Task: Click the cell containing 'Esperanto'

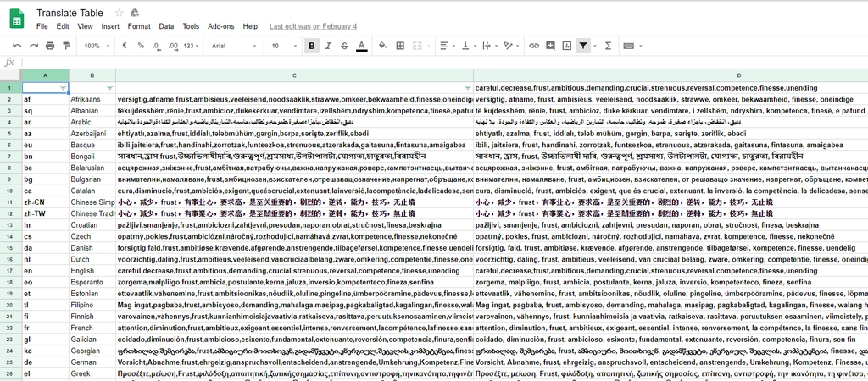Action: pos(92,282)
